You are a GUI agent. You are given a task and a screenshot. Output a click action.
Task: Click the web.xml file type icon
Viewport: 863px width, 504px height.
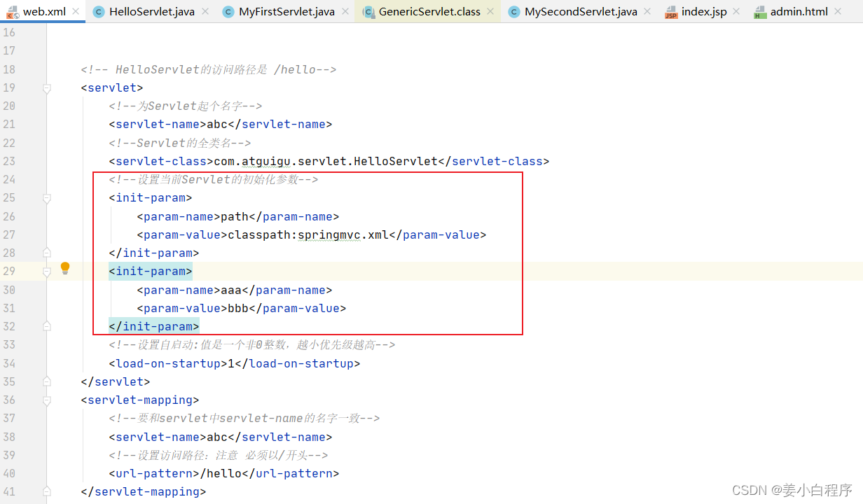[x=13, y=11]
